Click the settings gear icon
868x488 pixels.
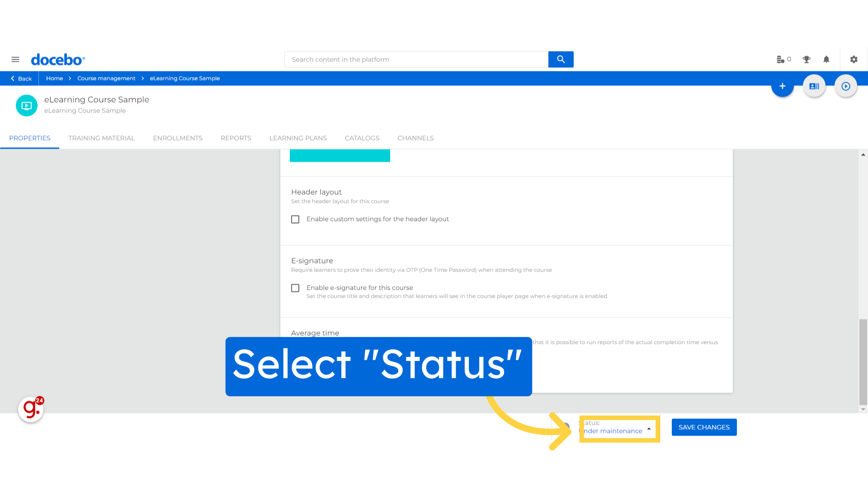click(x=854, y=59)
